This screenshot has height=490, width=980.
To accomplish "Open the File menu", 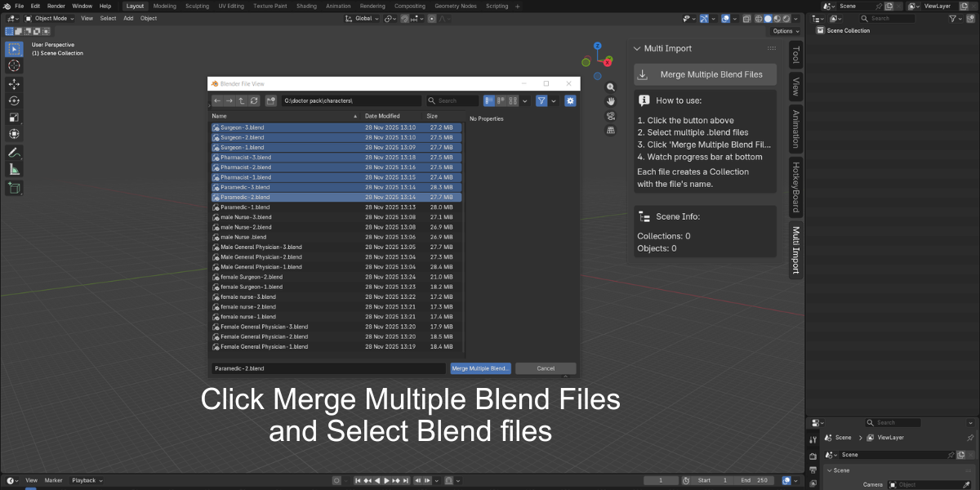I will click(x=19, y=6).
